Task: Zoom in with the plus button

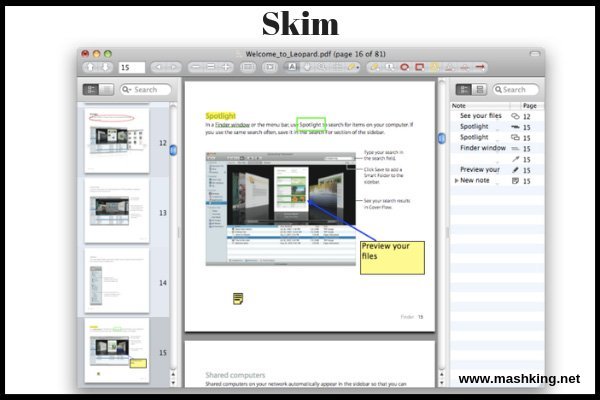Action: point(226,67)
